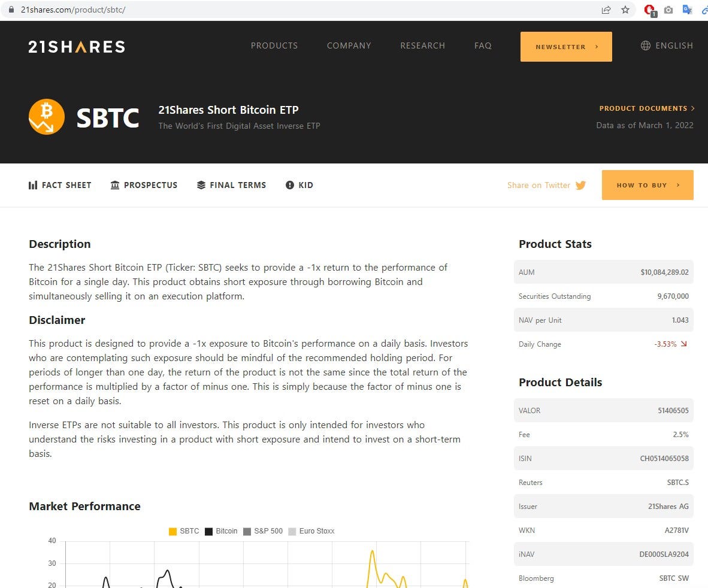Screen dimensions: 708x588
Task: Toggle Bitcoin series in chart legend
Action: pyautogui.click(x=221, y=531)
